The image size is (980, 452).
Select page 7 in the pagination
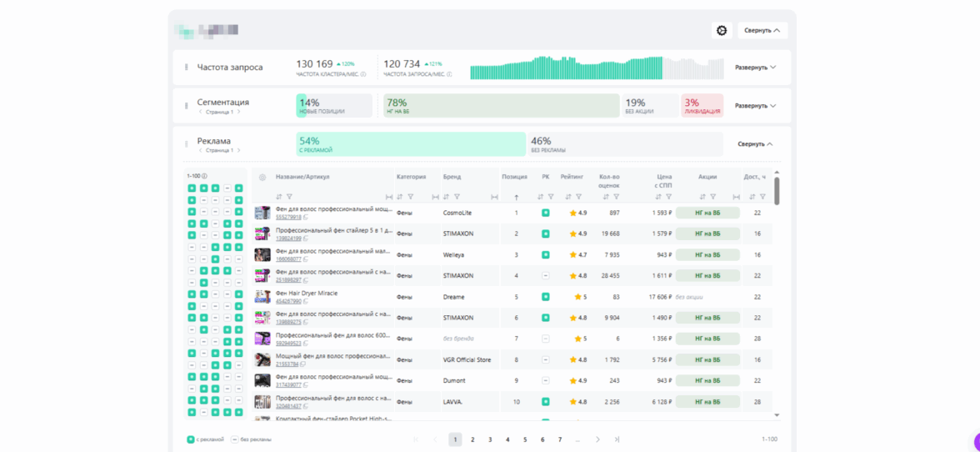(x=560, y=439)
